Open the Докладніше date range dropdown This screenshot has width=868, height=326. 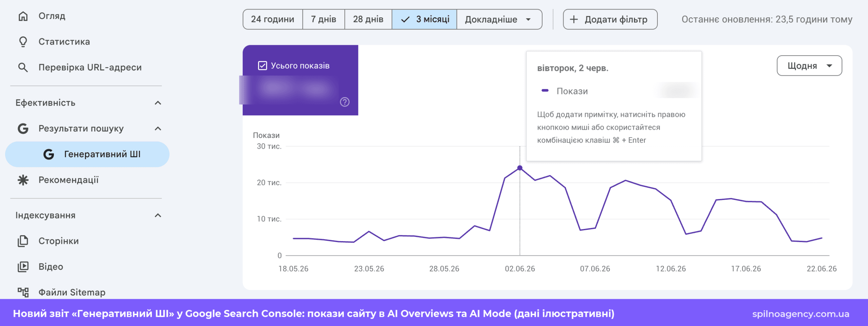coord(499,19)
